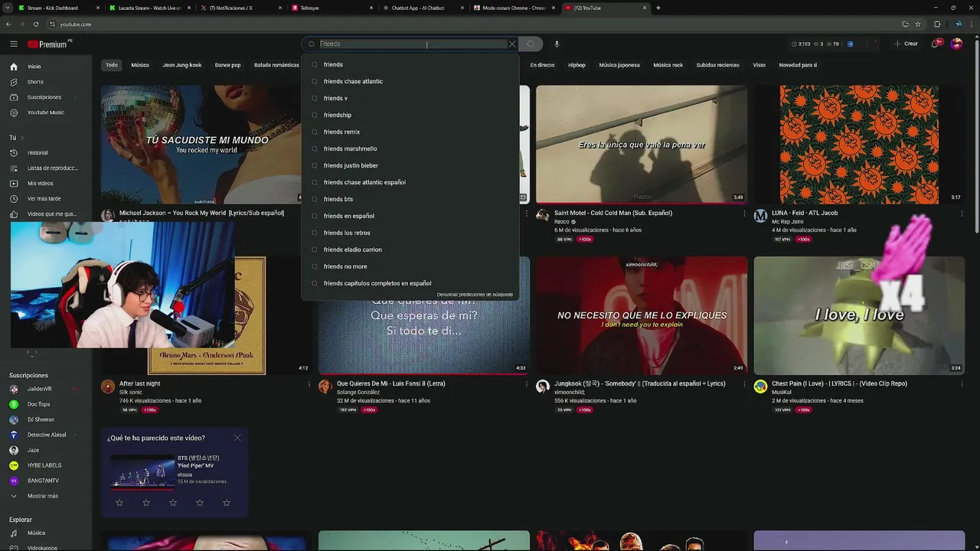
Task: Select the Jeon Jung-kook filter chip
Action: point(182,65)
